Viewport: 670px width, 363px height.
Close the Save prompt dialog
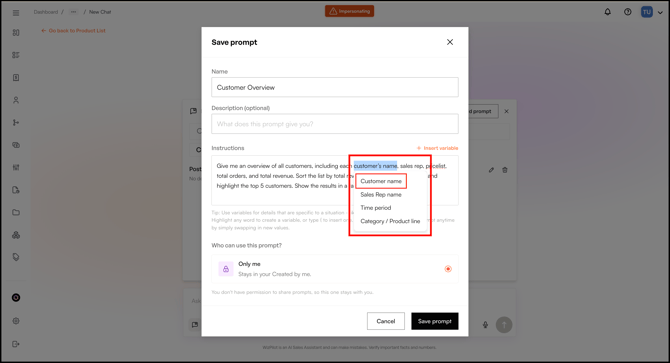450,42
